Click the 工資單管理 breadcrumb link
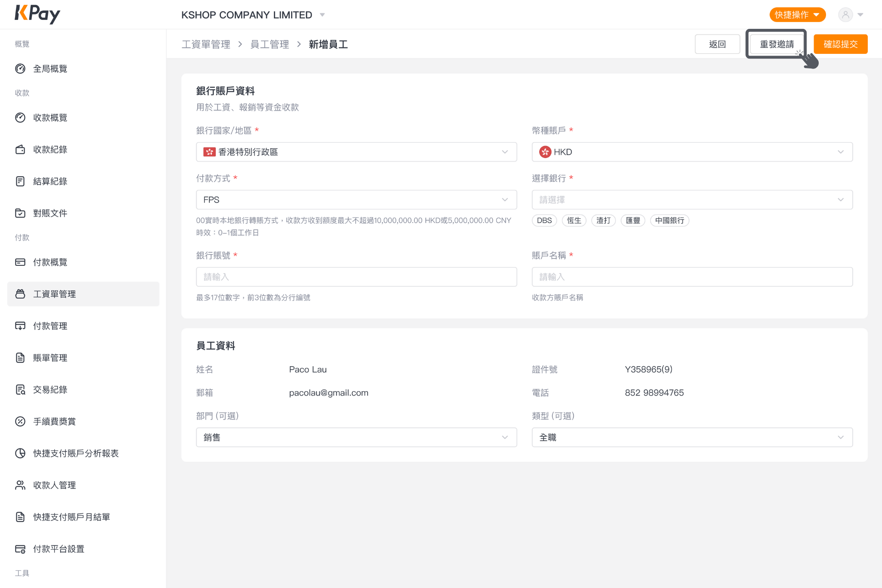 pos(206,44)
